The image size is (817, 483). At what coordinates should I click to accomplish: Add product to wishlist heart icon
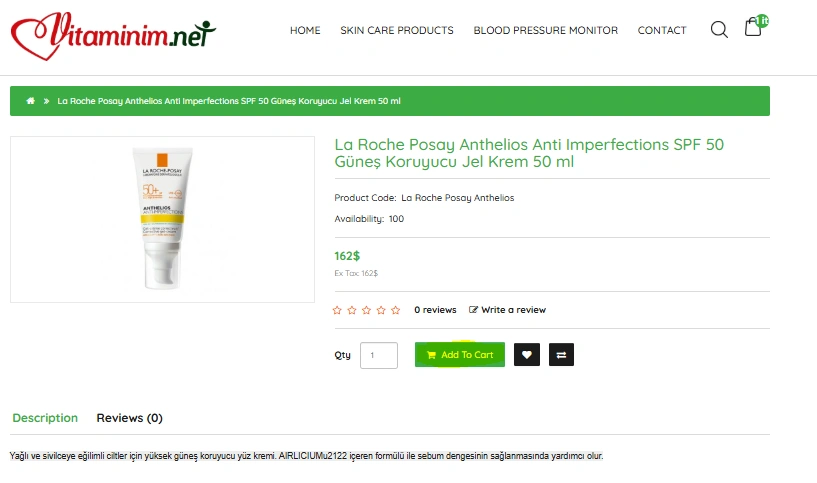point(527,355)
